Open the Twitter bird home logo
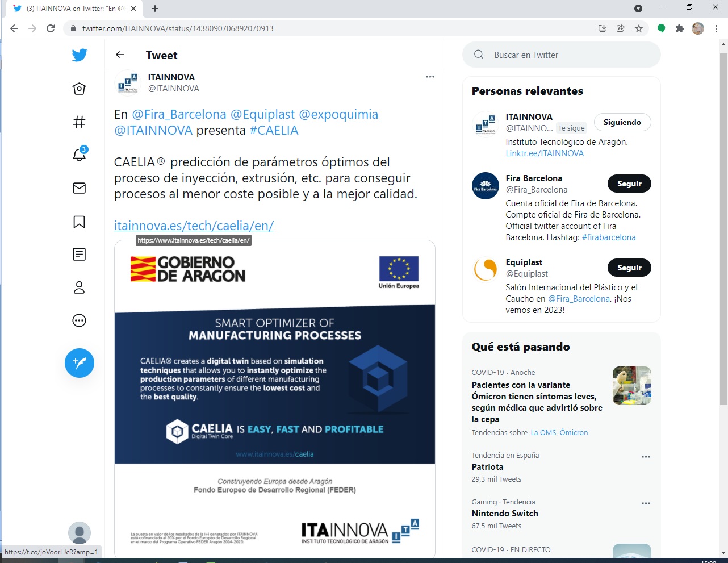 pyautogui.click(x=80, y=55)
